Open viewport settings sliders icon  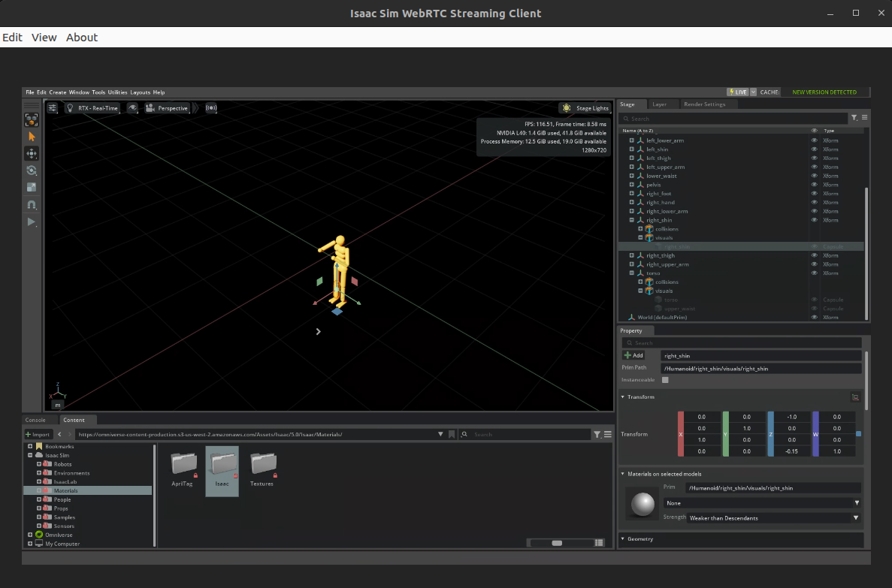pyautogui.click(x=53, y=108)
